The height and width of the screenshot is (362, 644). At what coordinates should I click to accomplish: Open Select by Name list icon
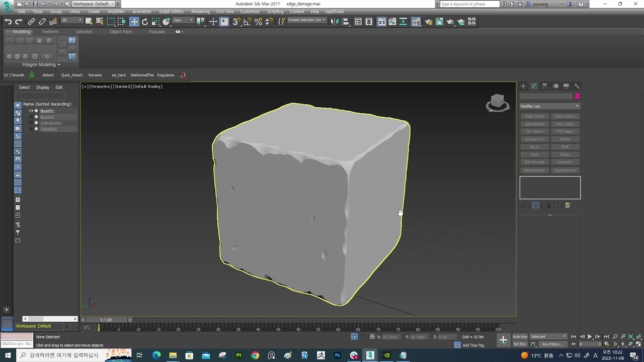tap(100, 22)
